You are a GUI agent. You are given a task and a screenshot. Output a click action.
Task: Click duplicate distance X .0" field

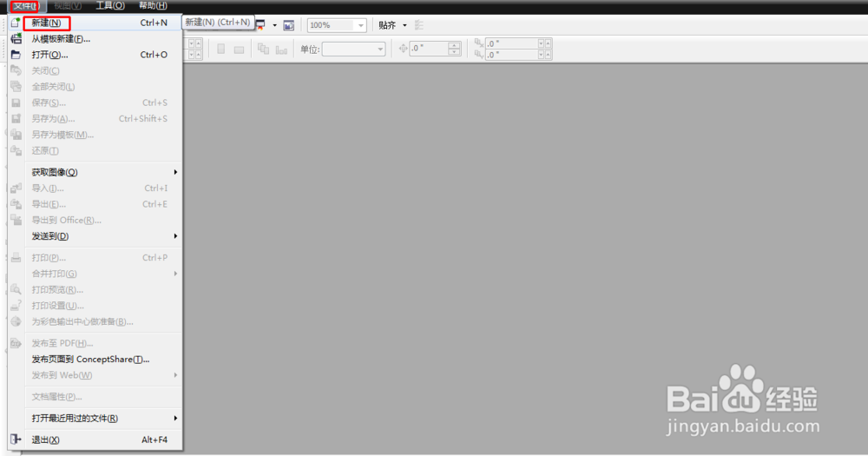coord(511,43)
